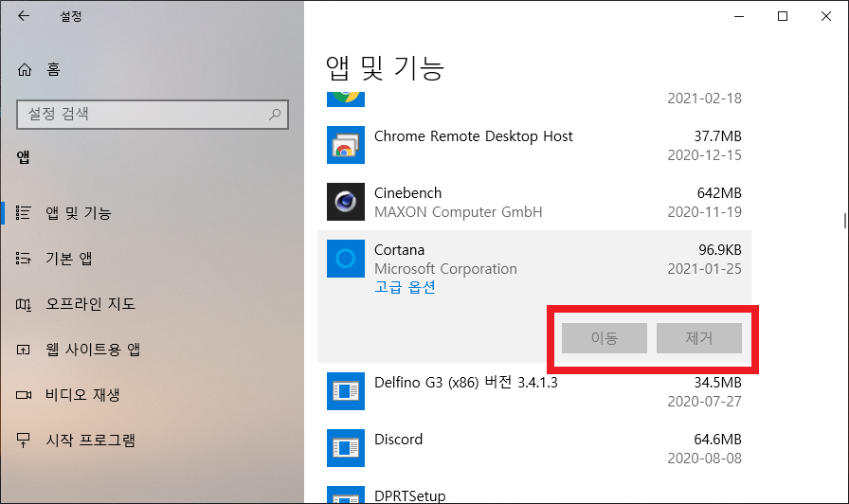
Task: Click the Discord app icon
Action: [346, 448]
